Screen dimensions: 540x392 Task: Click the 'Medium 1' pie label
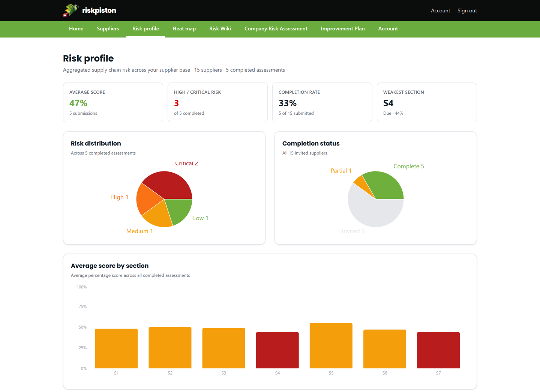(139, 231)
